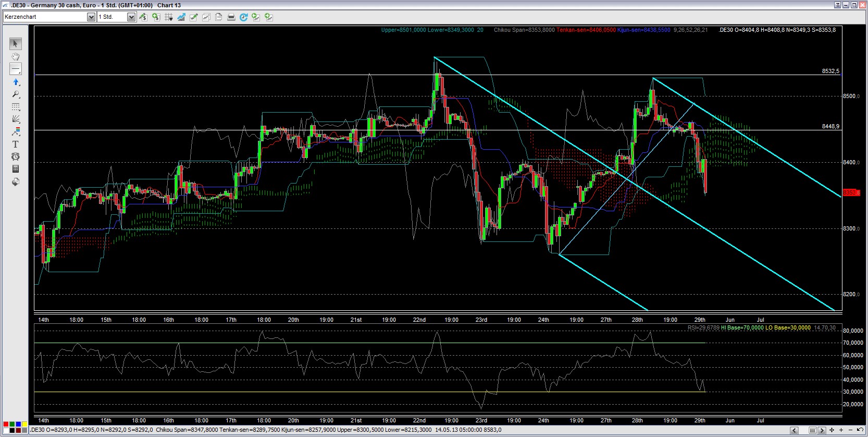The width and height of the screenshot is (868, 437).
Task: Expand the Kerzenchart chart type dropdown
Action: tap(91, 17)
